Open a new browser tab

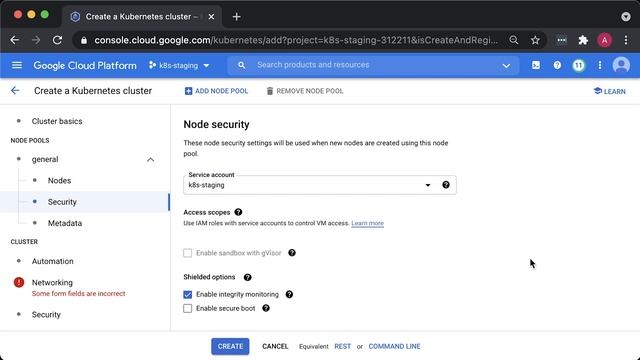(236, 17)
